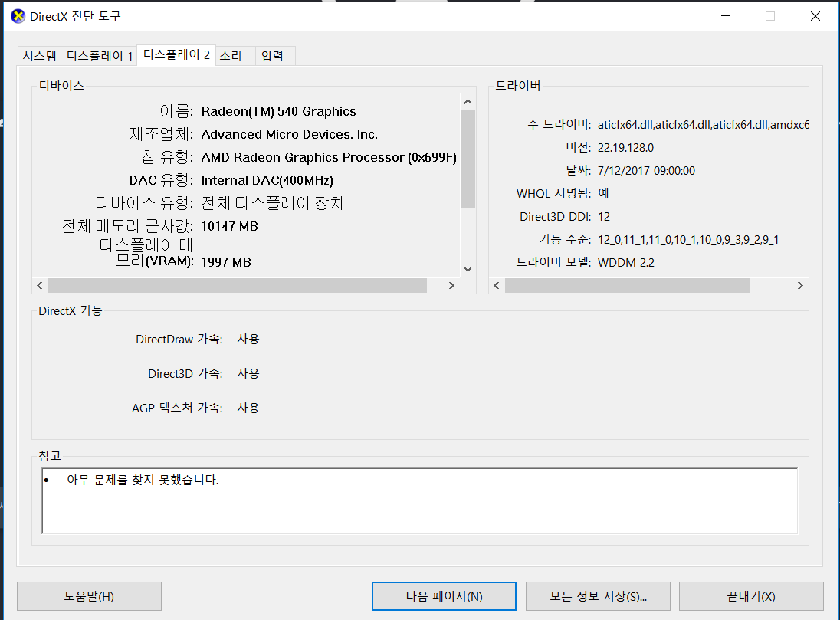Go to 다음 페이지(N)
Screen dimensions: 840x620
[444, 596]
